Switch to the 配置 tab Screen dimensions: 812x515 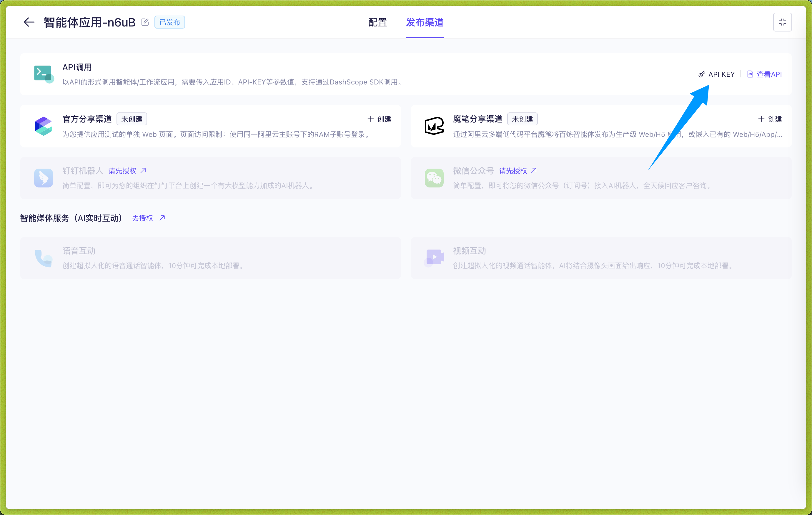377,23
